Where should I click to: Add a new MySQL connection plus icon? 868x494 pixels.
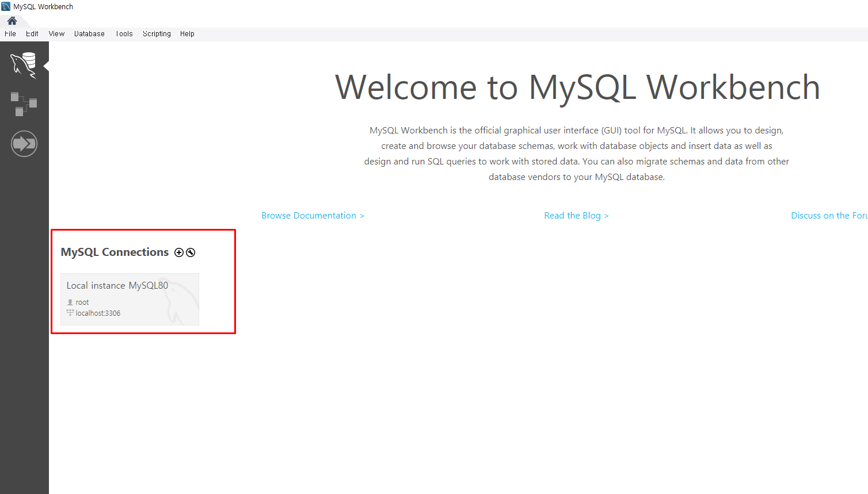point(179,252)
